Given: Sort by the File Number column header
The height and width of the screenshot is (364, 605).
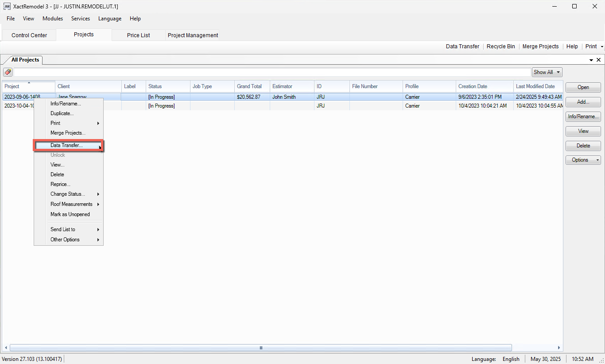Looking at the screenshot, I should coord(376,86).
